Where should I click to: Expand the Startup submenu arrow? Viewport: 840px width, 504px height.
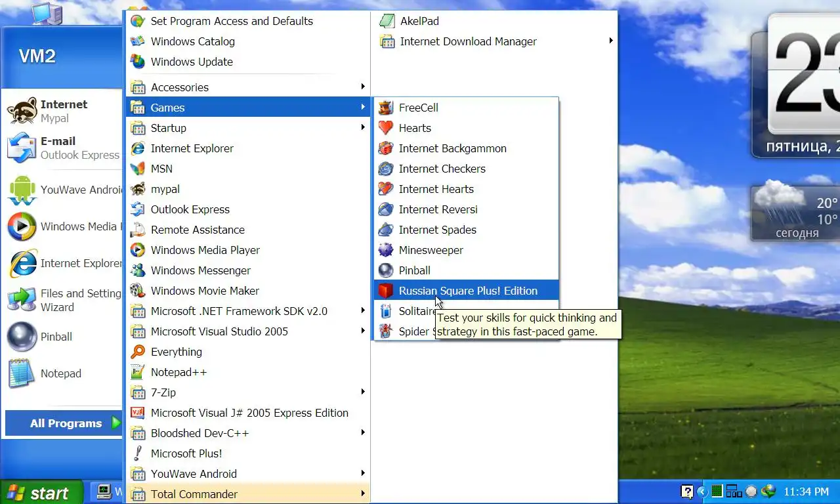(362, 127)
